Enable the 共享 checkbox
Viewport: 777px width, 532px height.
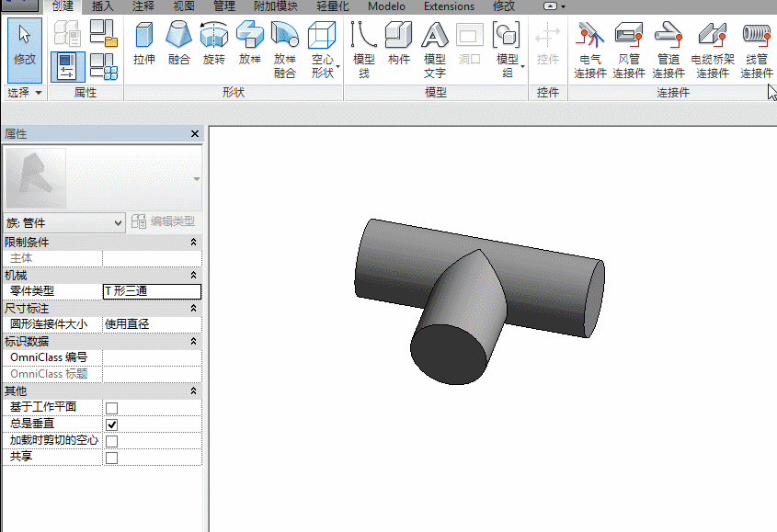tap(112, 458)
